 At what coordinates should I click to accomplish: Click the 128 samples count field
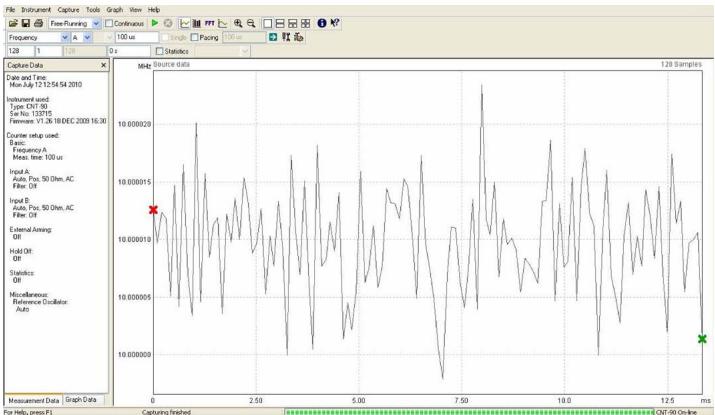pos(21,51)
